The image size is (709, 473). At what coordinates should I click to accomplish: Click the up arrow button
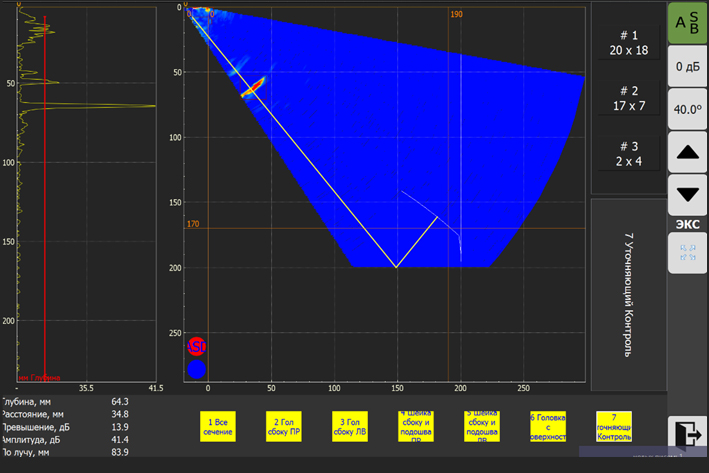687,152
